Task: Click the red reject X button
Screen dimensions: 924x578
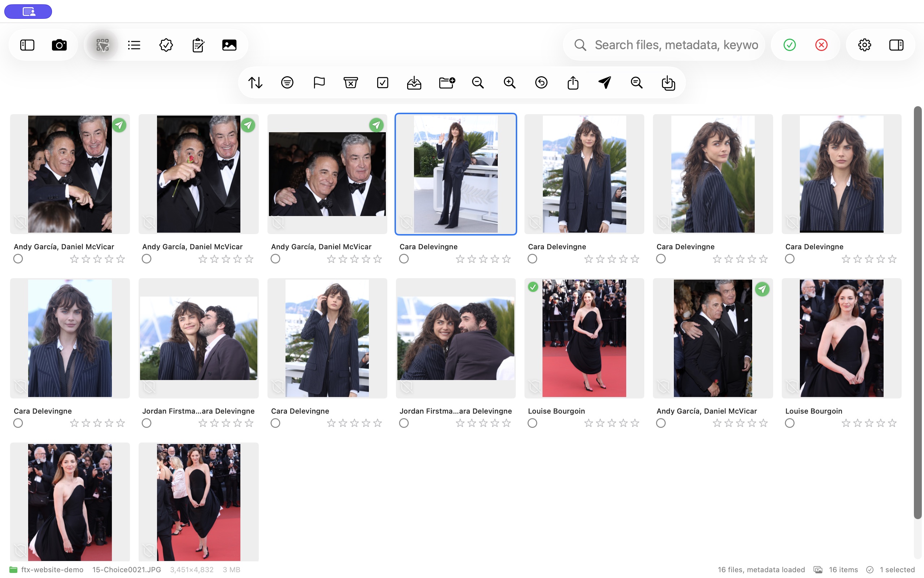Action: click(821, 45)
